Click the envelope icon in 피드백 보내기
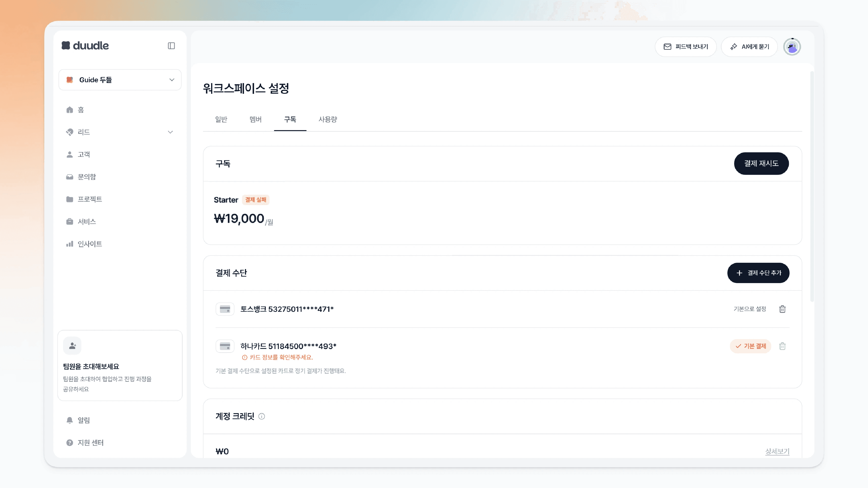This screenshot has height=488, width=868. pyautogui.click(x=667, y=47)
